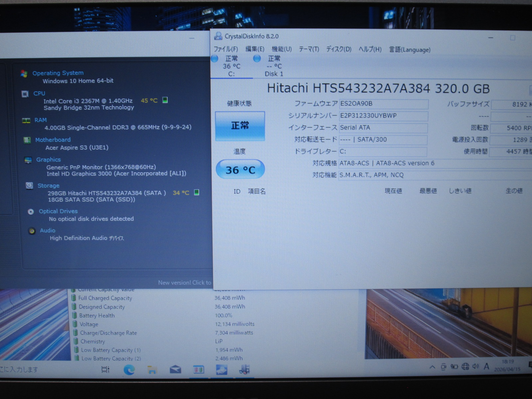Image resolution: width=532 pixels, height=399 pixels.
Task: Click the Graphics monitor icon
Action: (28, 160)
